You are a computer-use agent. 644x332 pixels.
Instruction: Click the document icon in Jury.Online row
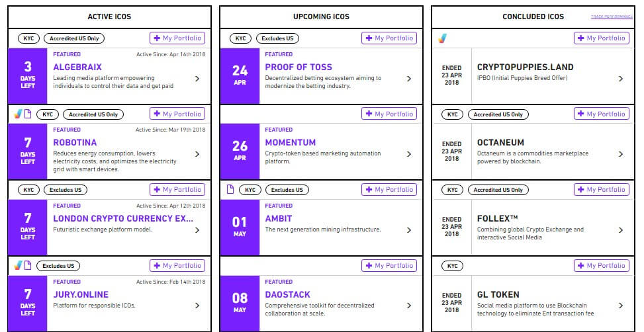[28, 265]
